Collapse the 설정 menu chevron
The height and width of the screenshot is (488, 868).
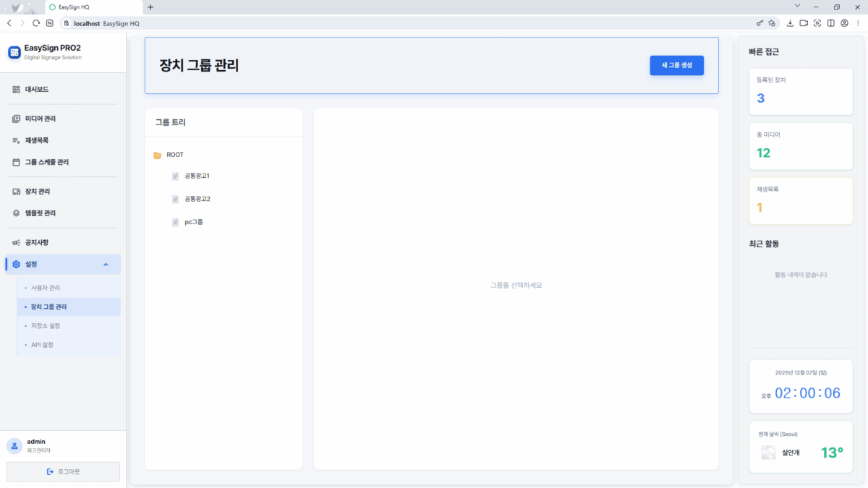[106, 265]
